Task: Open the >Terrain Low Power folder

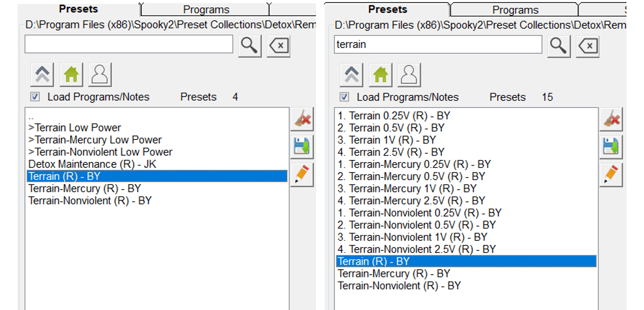Action: (x=75, y=127)
